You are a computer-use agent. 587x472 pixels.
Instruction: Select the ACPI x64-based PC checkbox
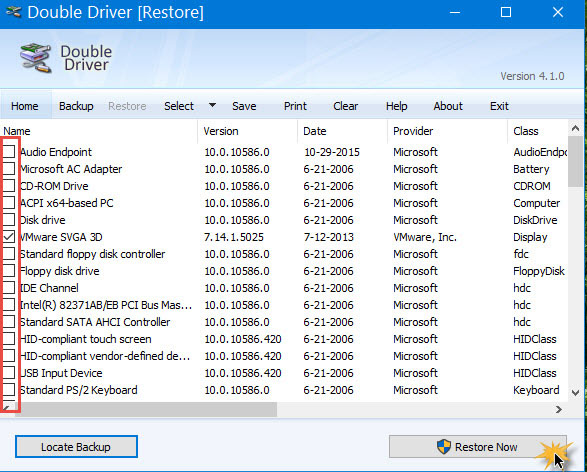[9, 202]
